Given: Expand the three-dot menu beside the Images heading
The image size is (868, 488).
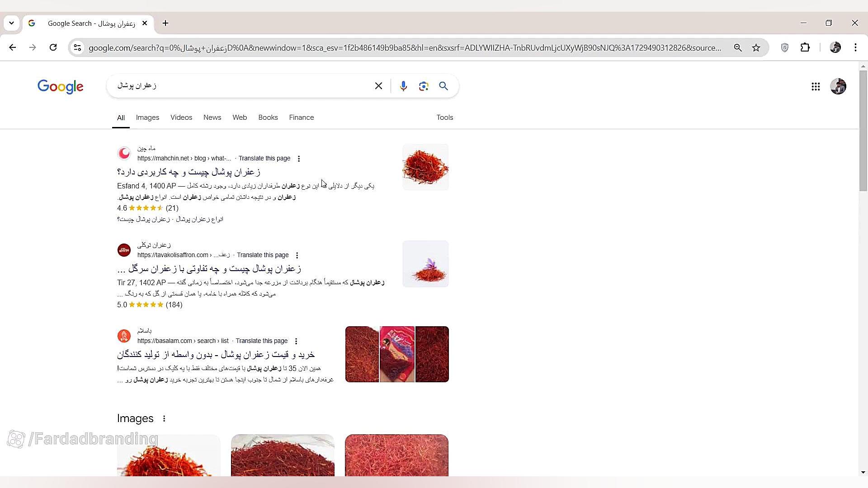Looking at the screenshot, I should pyautogui.click(x=164, y=418).
